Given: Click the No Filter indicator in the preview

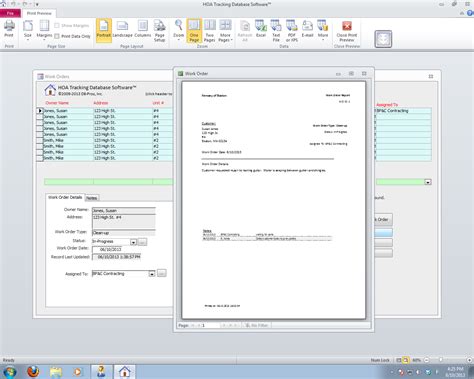Looking at the screenshot, I should coord(257,325).
